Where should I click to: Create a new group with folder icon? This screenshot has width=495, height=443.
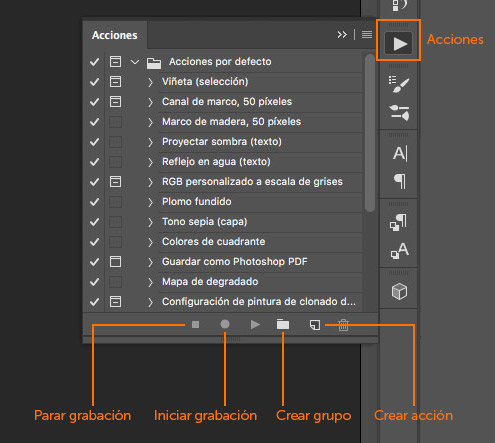pos(283,324)
